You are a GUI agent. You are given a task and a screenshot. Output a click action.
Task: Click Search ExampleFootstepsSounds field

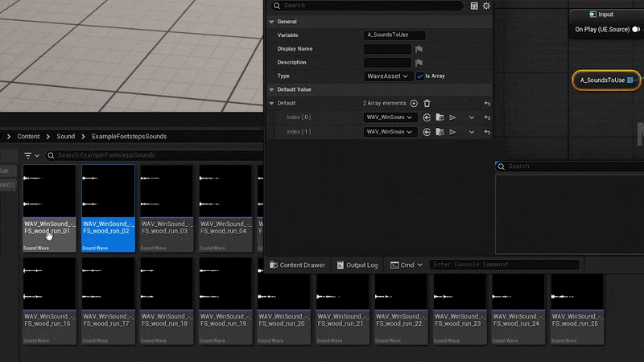(154, 155)
